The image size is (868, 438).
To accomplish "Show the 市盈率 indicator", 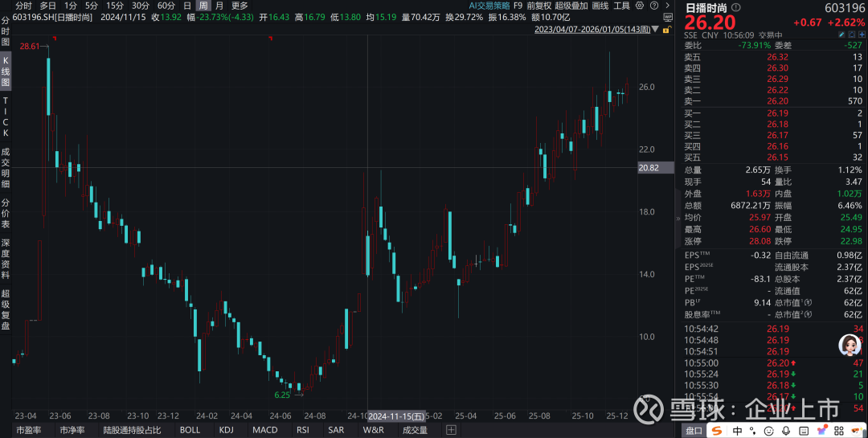I will click(29, 430).
